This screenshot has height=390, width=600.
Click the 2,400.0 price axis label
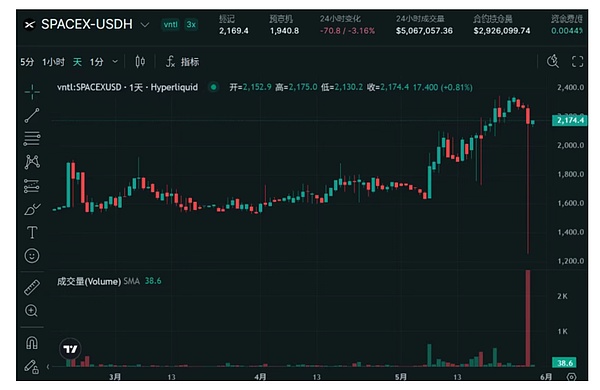pyautogui.click(x=571, y=87)
